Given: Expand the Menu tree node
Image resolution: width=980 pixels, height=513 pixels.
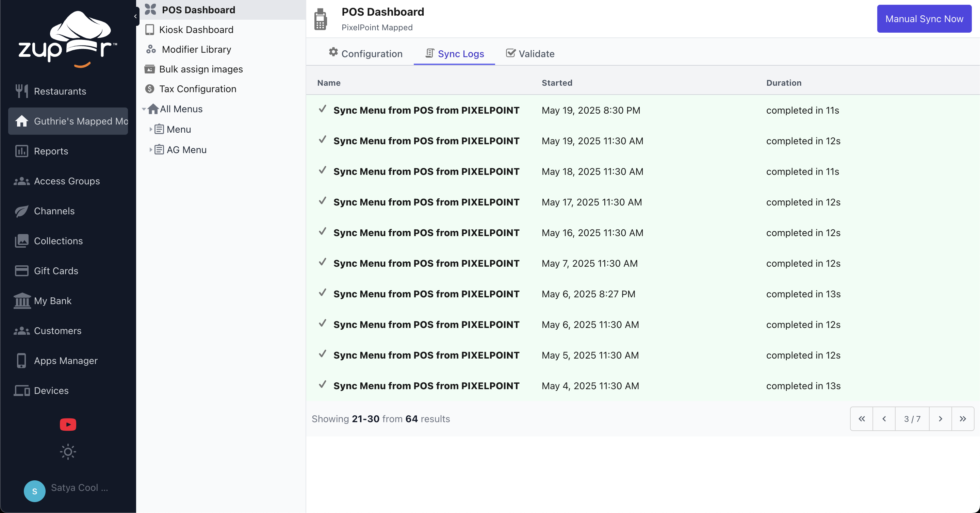Looking at the screenshot, I should (x=151, y=129).
